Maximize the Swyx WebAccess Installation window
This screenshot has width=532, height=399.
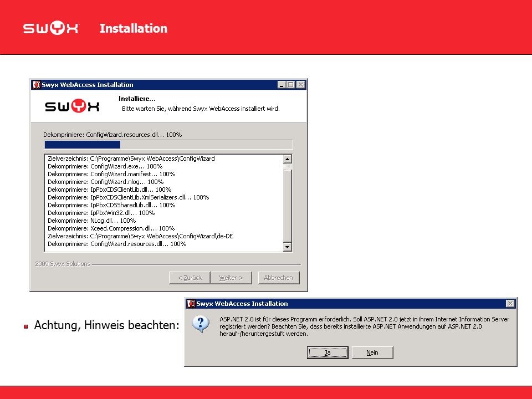[x=291, y=85]
